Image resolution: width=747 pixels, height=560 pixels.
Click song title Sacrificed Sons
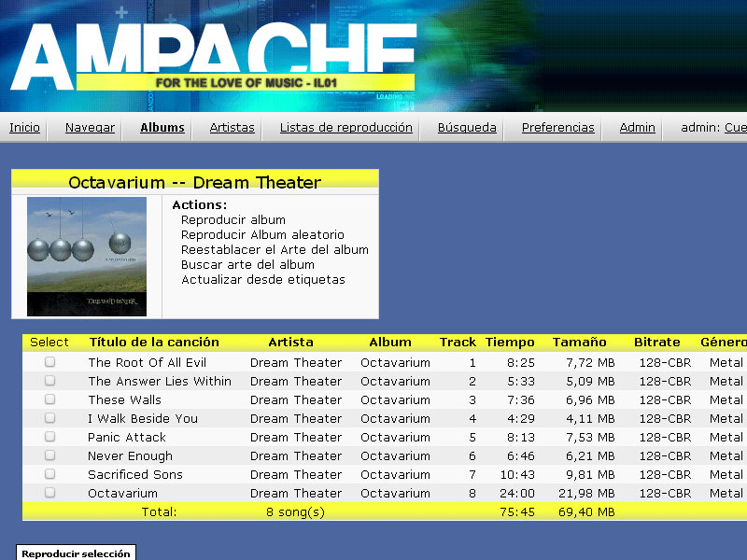click(135, 474)
